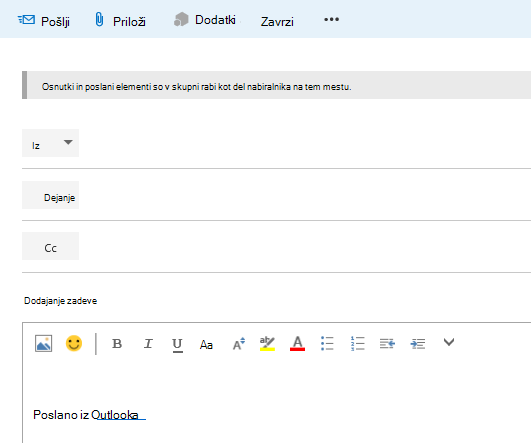Click the Dodatki add-ins icon
This screenshot has width=531, height=443.
pos(181,19)
